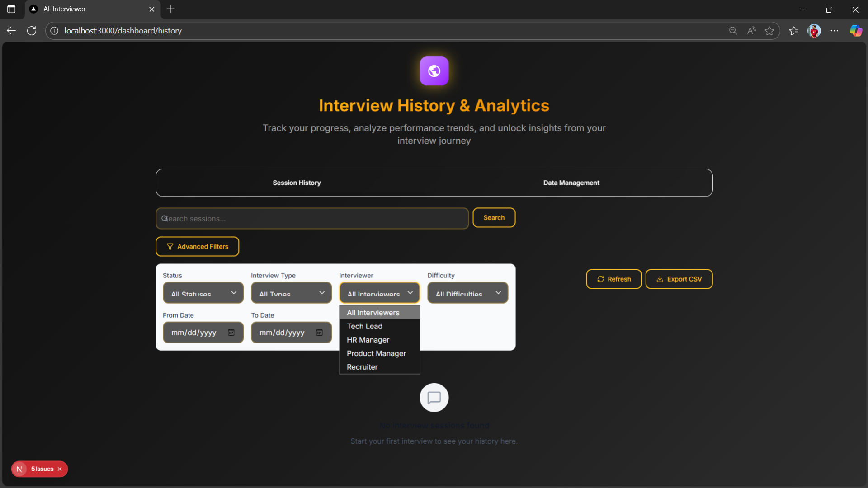868x488 pixels.
Task: Open the To Date calendar picker icon
Action: coord(319,333)
